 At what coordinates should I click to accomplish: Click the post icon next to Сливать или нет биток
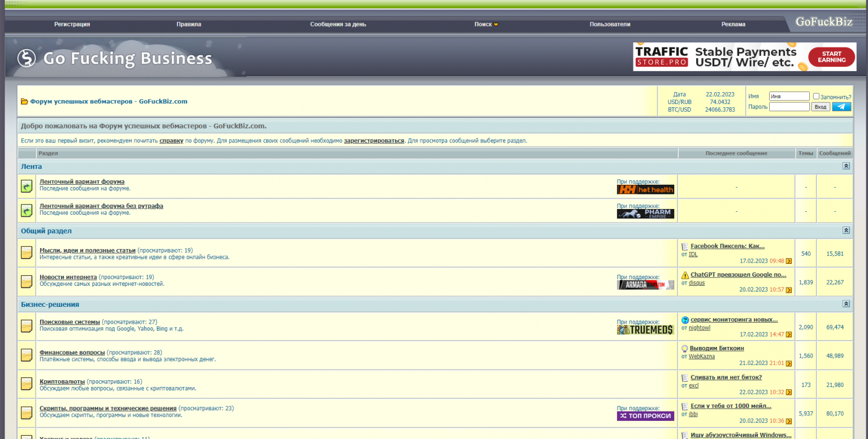coord(685,377)
